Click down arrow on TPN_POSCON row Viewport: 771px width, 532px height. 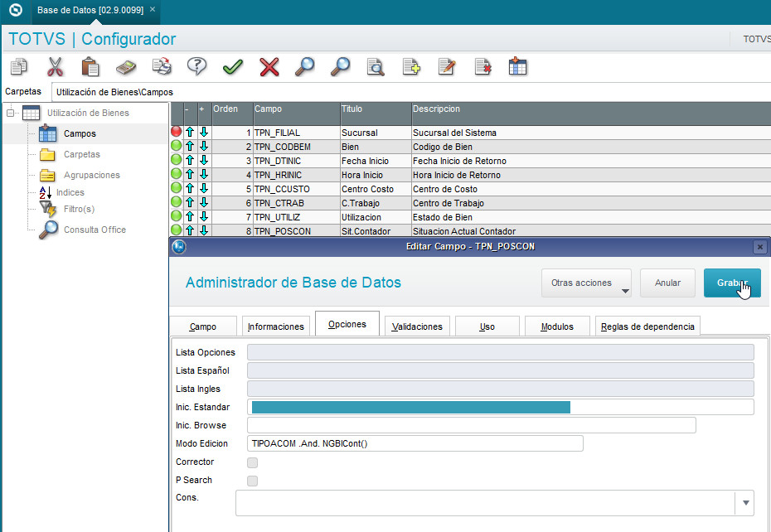point(204,230)
